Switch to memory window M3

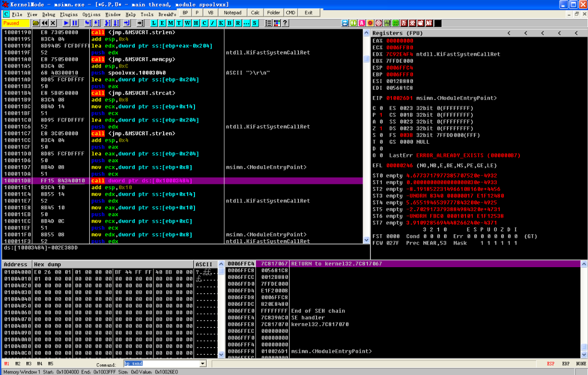click(x=28, y=364)
